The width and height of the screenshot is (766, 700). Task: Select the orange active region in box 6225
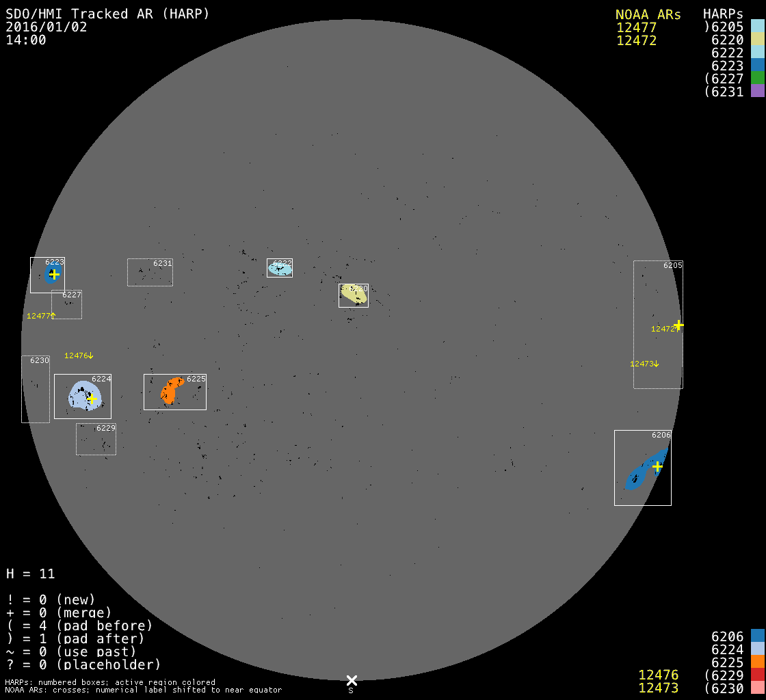point(170,390)
